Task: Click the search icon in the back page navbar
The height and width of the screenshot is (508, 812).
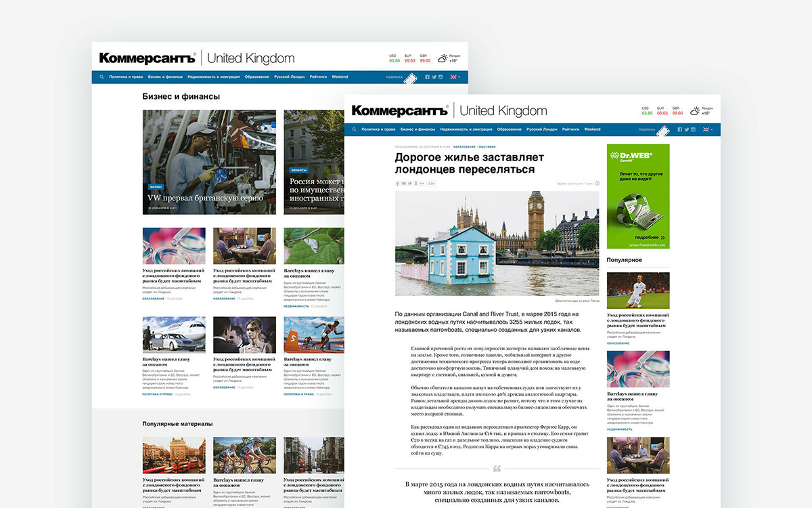Action: [102, 77]
